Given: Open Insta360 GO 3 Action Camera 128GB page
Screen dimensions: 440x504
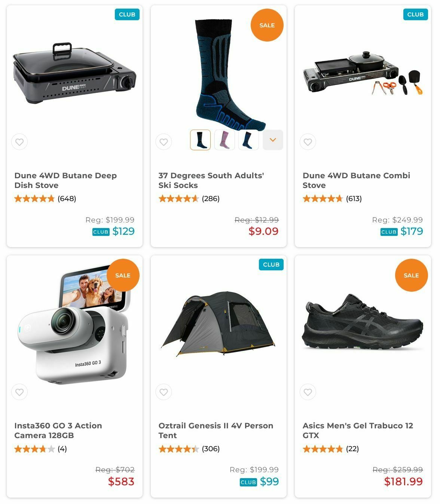Looking at the screenshot, I should pos(58,430).
